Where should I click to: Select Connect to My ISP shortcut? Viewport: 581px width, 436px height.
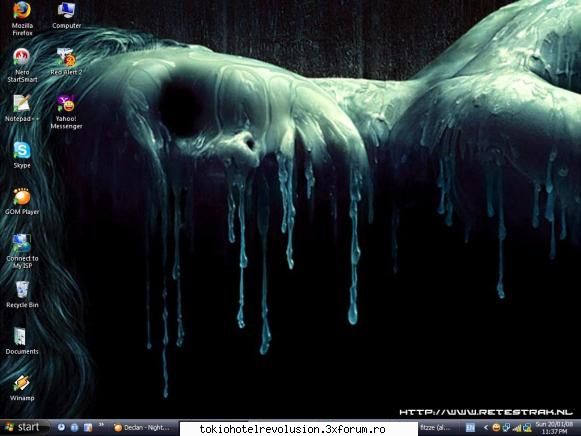[x=22, y=252]
